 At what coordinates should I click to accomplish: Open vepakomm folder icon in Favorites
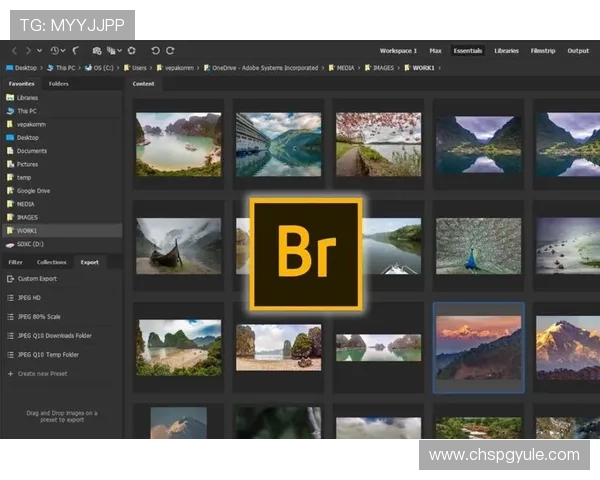coord(10,124)
